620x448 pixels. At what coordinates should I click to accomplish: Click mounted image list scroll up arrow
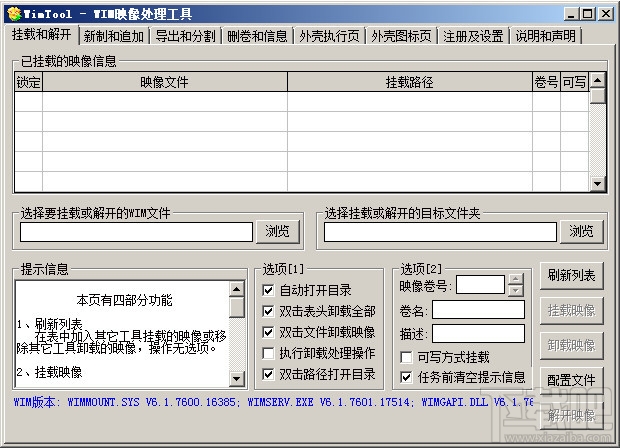(597, 81)
